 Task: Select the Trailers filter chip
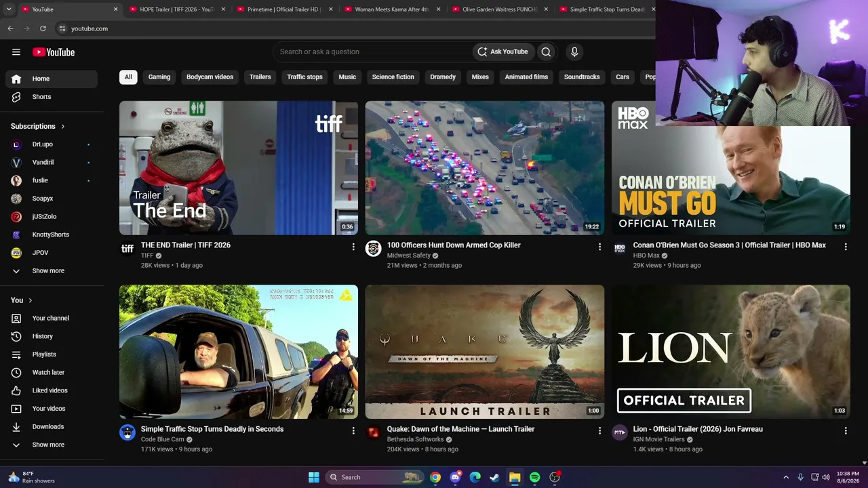pos(260,77)
